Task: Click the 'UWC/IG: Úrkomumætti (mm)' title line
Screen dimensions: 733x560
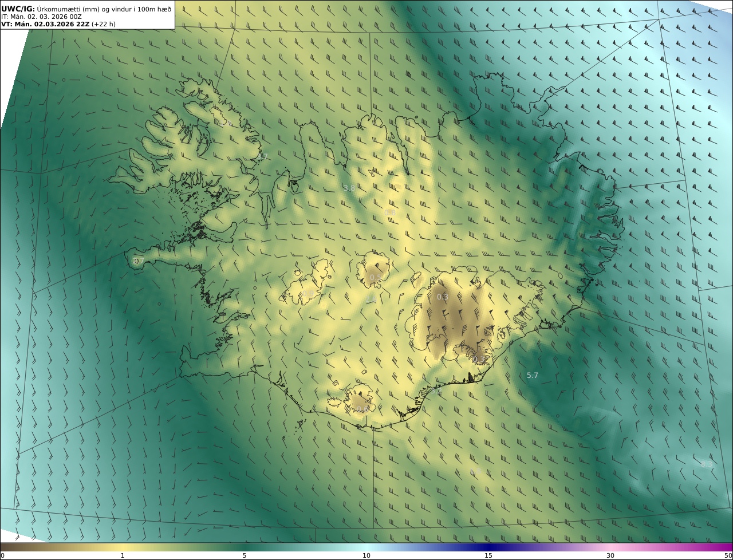Action: 86,9
